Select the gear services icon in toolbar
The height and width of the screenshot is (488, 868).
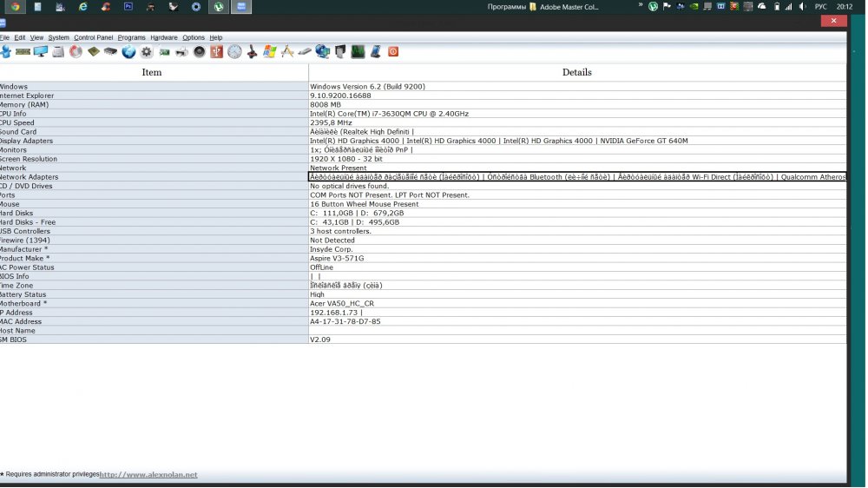point(147,52)
